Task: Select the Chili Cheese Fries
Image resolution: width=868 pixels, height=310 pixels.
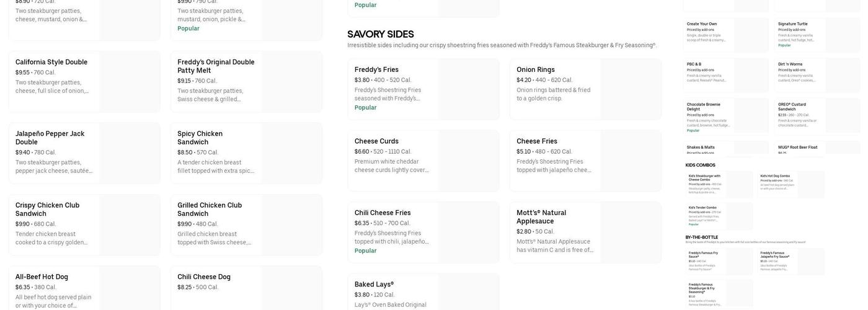Action: pos(383,213)
